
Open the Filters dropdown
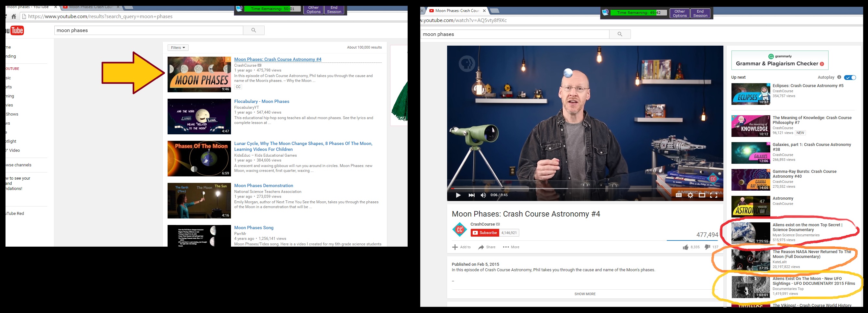tap(178, 48)
